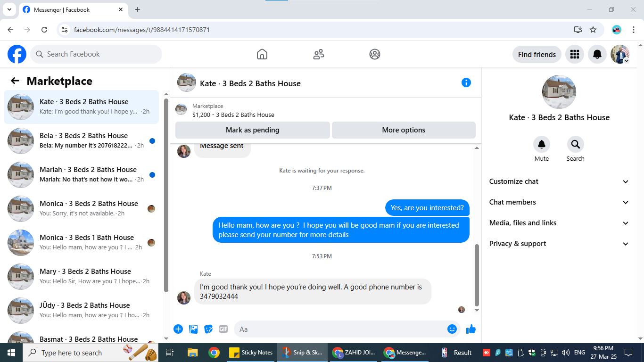Open the Facebook menu grid icon
This screenshot has width=644, height=362.
(574, 54)
